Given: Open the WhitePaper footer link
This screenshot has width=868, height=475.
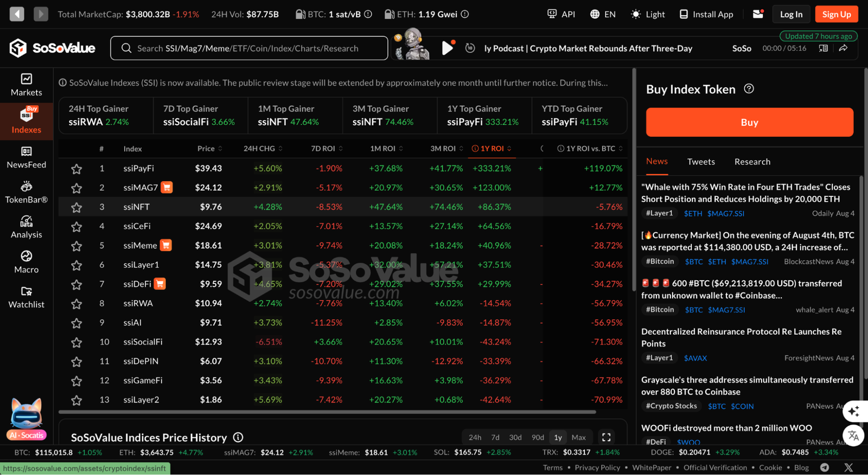Looking at the screenshot, I should tap(652, 467).
